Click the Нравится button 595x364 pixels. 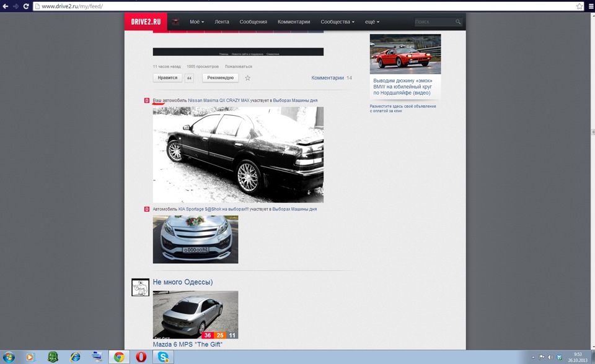click(x=167, y=78)
